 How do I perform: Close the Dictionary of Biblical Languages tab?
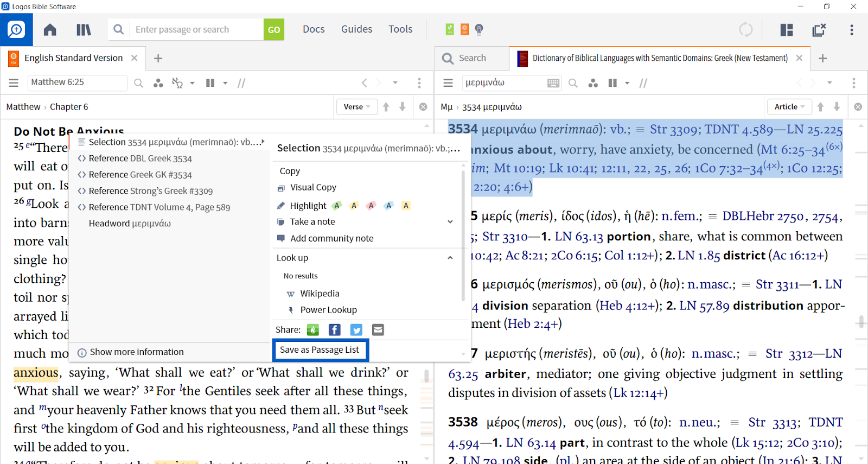(799, 58)
